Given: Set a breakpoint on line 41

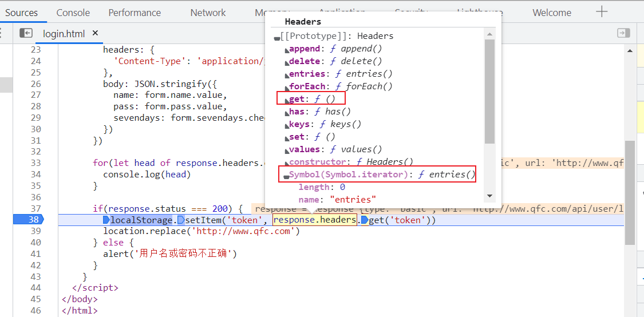Looking at the screenshot, I should (36, 253).
